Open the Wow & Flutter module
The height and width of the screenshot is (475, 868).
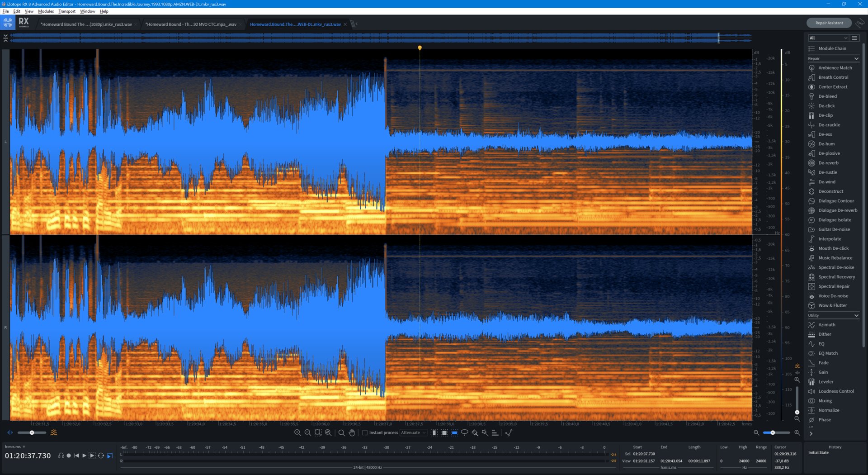832,305
